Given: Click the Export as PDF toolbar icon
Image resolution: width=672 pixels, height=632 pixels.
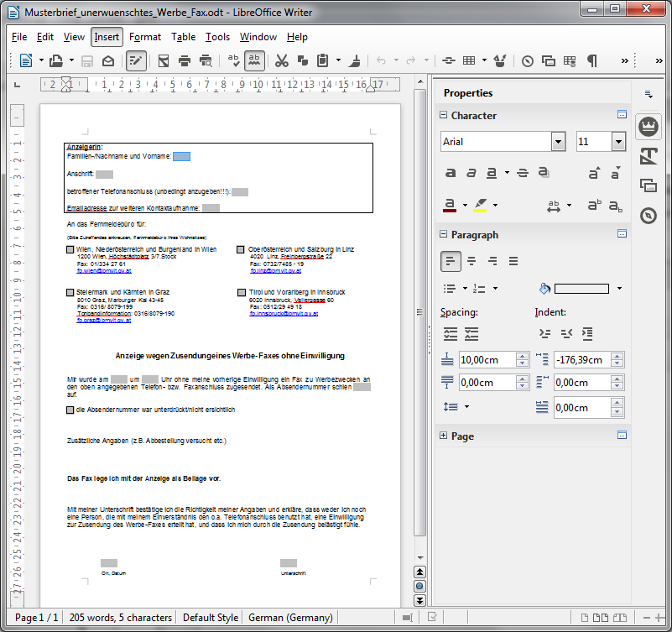Looking at the screenshot, I should tap(163, 60).
